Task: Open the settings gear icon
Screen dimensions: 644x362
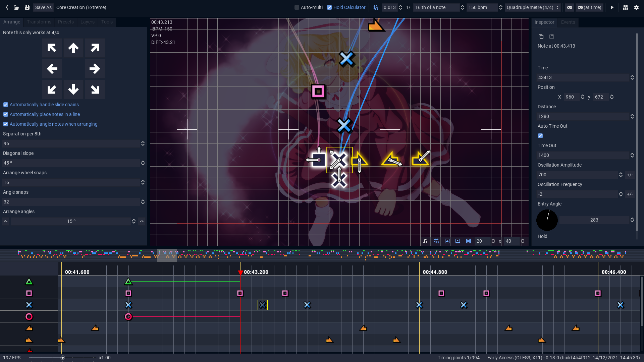Action: click(x=636, y=7)
